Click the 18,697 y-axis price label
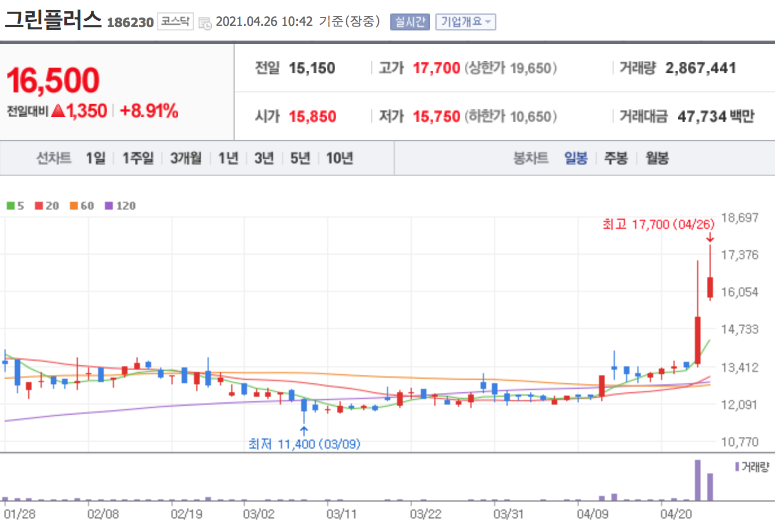775x532 pixels. pos(739,218)
